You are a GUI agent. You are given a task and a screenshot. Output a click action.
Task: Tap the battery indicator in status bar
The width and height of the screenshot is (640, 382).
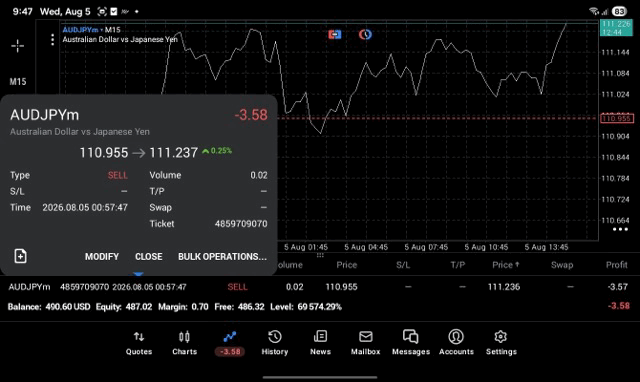(x=619, y=11)
